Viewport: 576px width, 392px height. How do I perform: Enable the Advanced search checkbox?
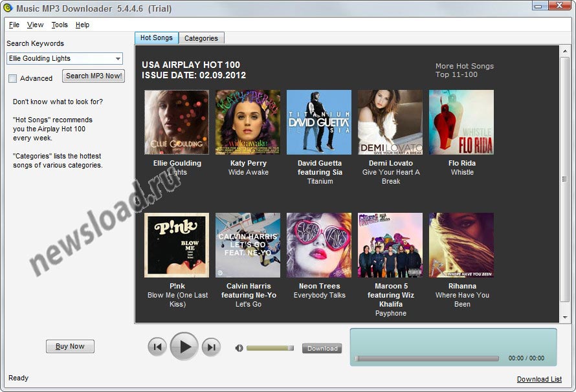point(13,78)
